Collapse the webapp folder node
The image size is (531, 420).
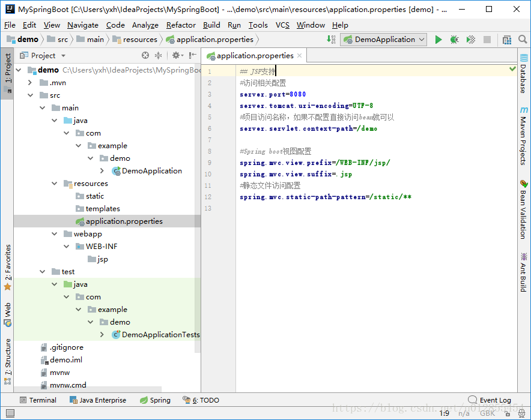54,233
